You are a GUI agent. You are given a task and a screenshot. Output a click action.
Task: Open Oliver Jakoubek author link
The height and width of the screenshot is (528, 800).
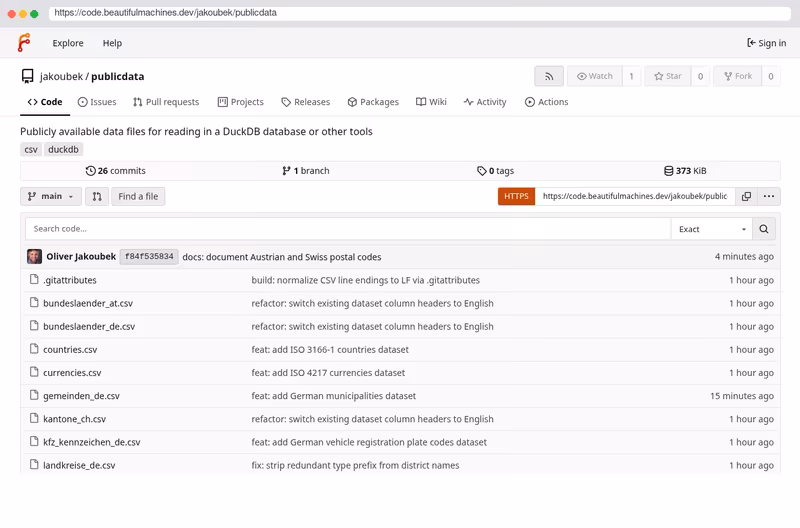click(81, 257)
